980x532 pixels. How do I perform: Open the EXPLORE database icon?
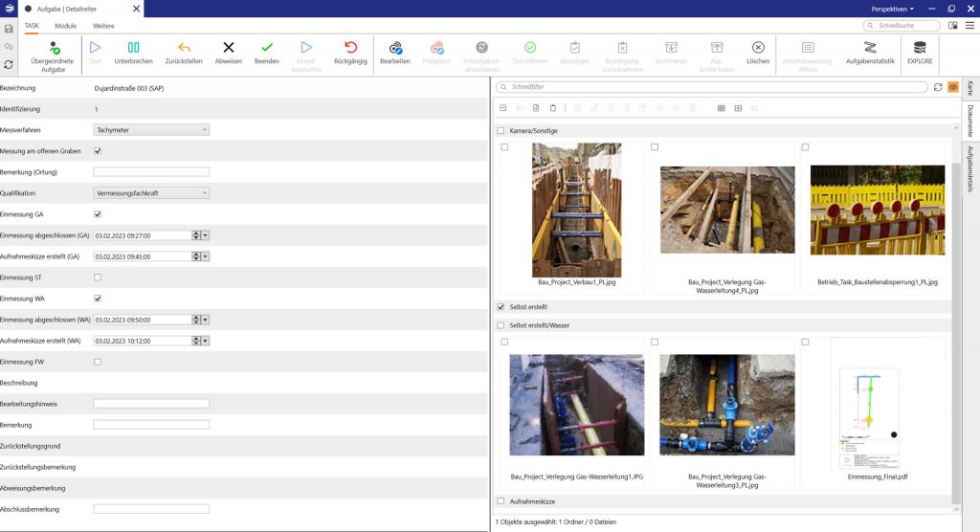tap(920, 48)
